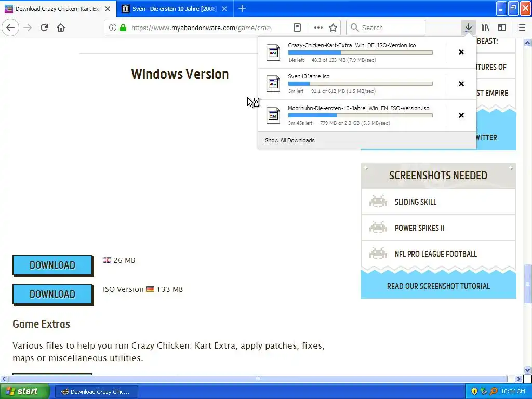This screenshot has height=399, width=532.
Task: Cancel the Moorhuhn-Die-ersten-10-Jahre download
Action: pyautogui.click(x=461, y=115)
